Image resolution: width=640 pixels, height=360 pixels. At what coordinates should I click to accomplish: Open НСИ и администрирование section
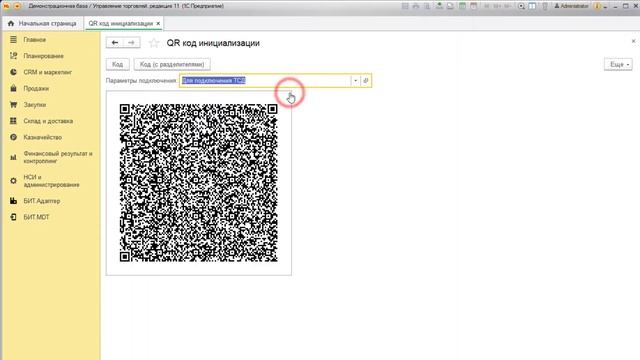tap(51, 181)
